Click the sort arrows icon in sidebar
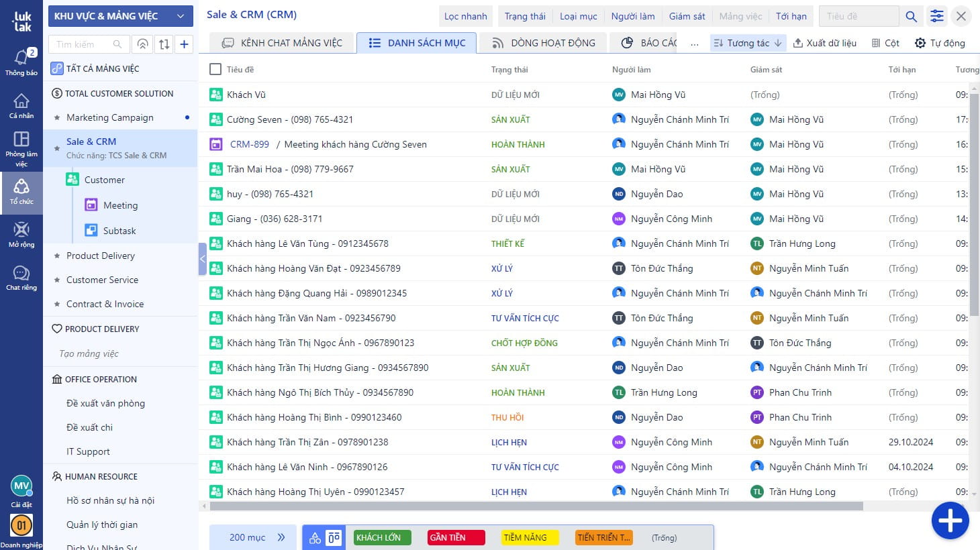The image size is (980, 550). (x=164, y=44)
